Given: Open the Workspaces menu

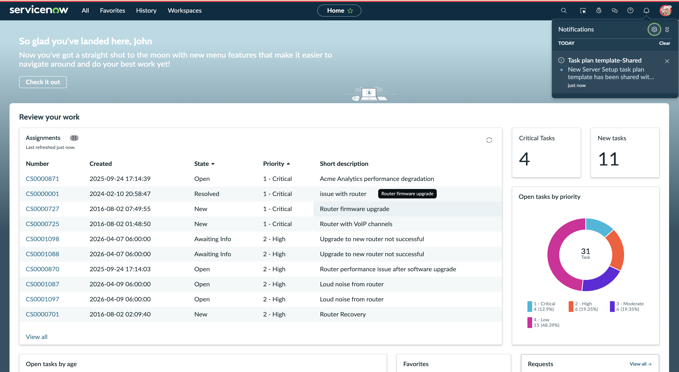Looking at the screenshot, I should point(184,10).
